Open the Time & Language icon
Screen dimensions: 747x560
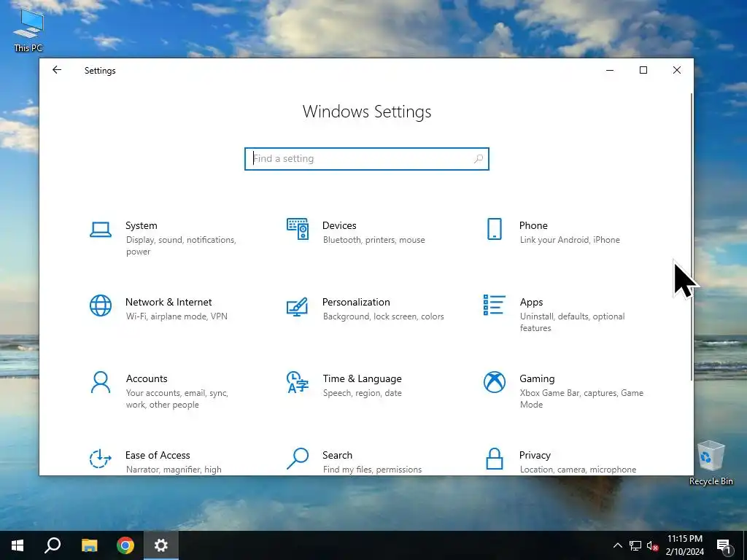tap(298, 382)
